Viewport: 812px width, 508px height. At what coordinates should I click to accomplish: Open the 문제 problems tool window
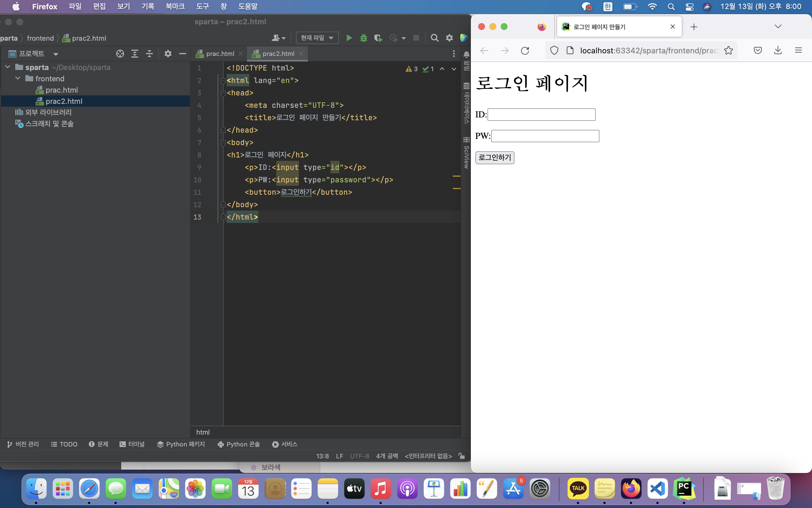(98, 444)
